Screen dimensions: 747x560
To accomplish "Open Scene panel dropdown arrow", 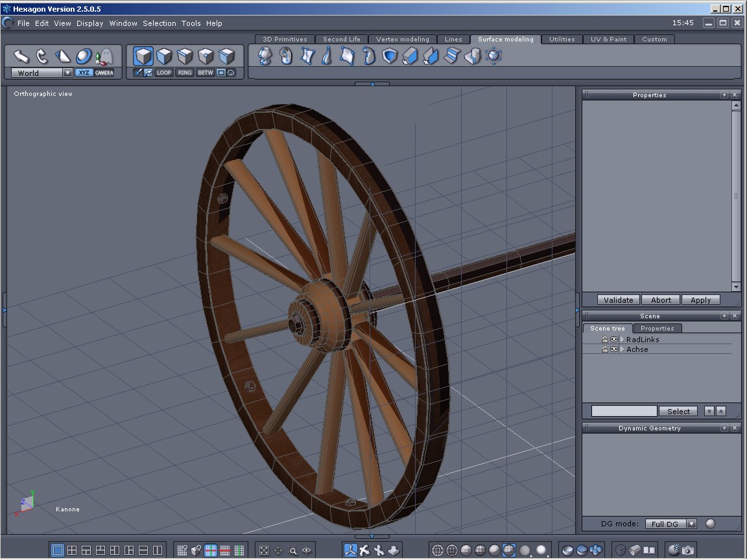I will coord(724,316).
